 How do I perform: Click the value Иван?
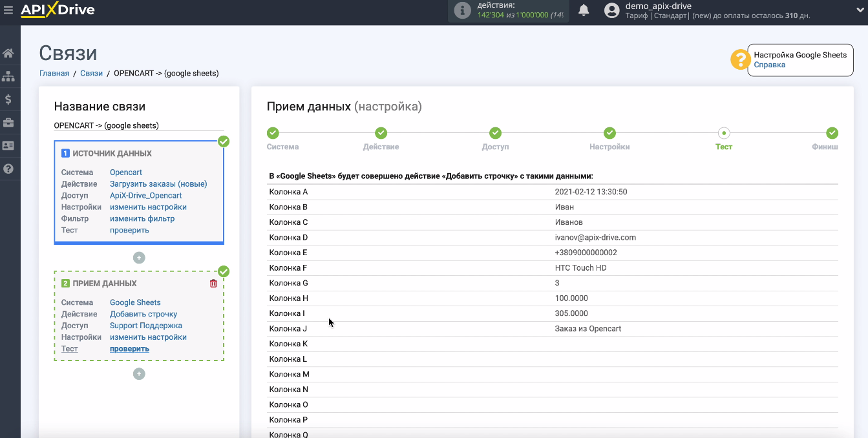click(564, 207)
